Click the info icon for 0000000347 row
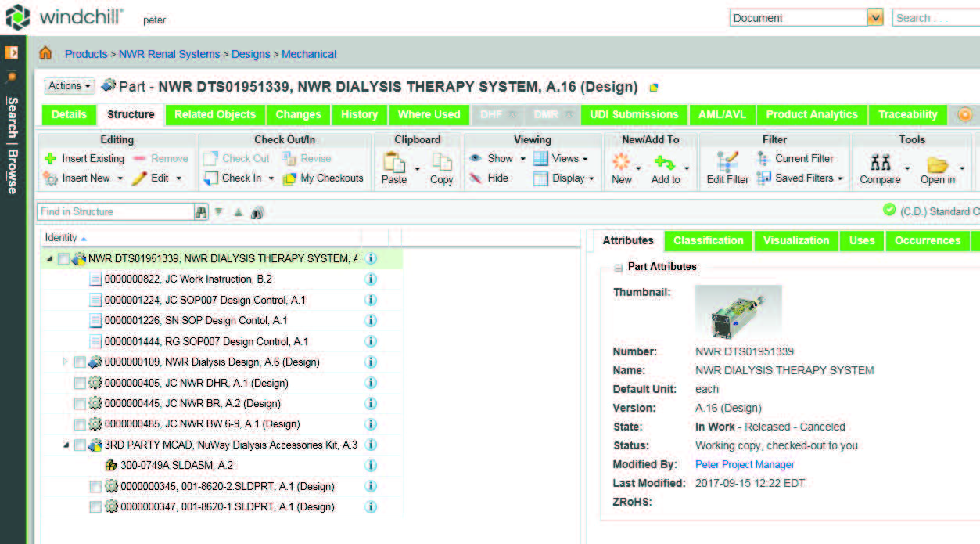This screenshot has width=980, height=544. pyautogui.click(x=371, y=506)
